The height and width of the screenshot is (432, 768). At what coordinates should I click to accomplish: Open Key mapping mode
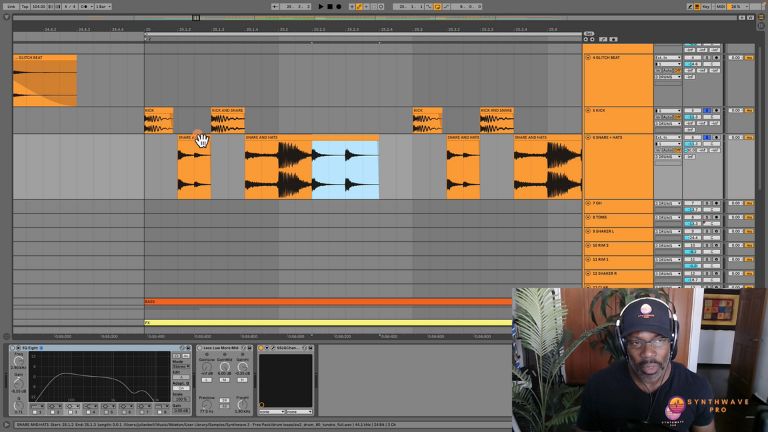[706, 6]
